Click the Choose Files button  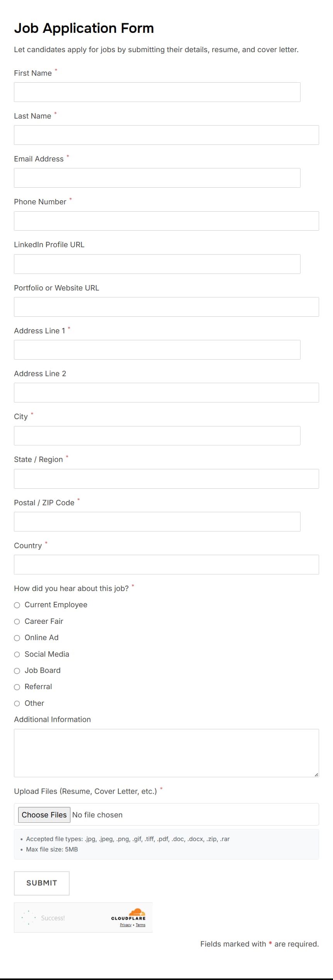click(44, 815)
